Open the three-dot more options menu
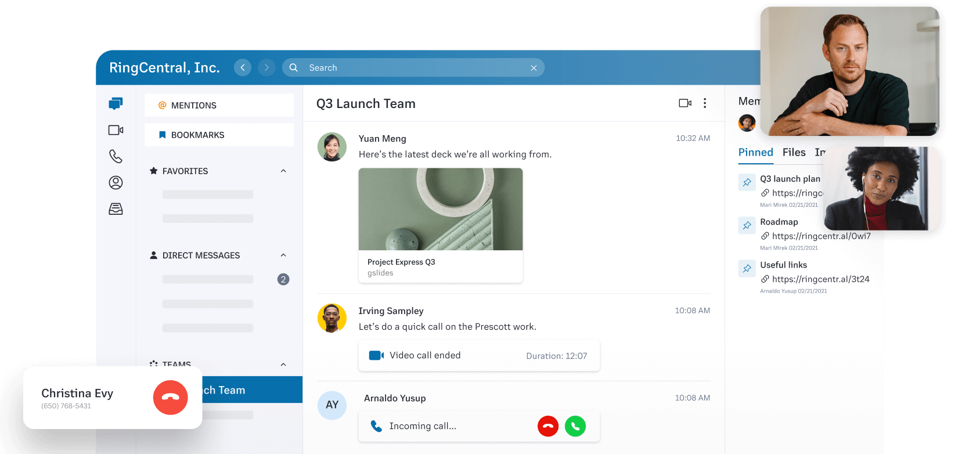 coord(705,103)
